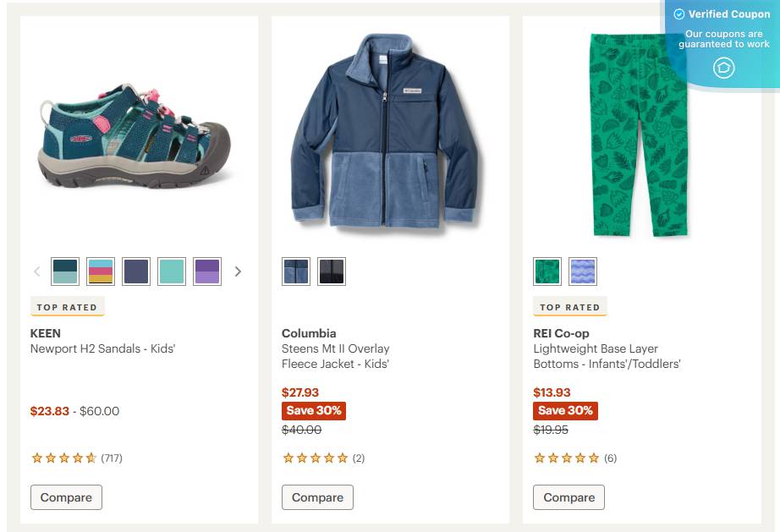This screenshot has height=532, width=780.
Task: Pick the purple sandal color swatch
Action: click(x=207, y=271)
